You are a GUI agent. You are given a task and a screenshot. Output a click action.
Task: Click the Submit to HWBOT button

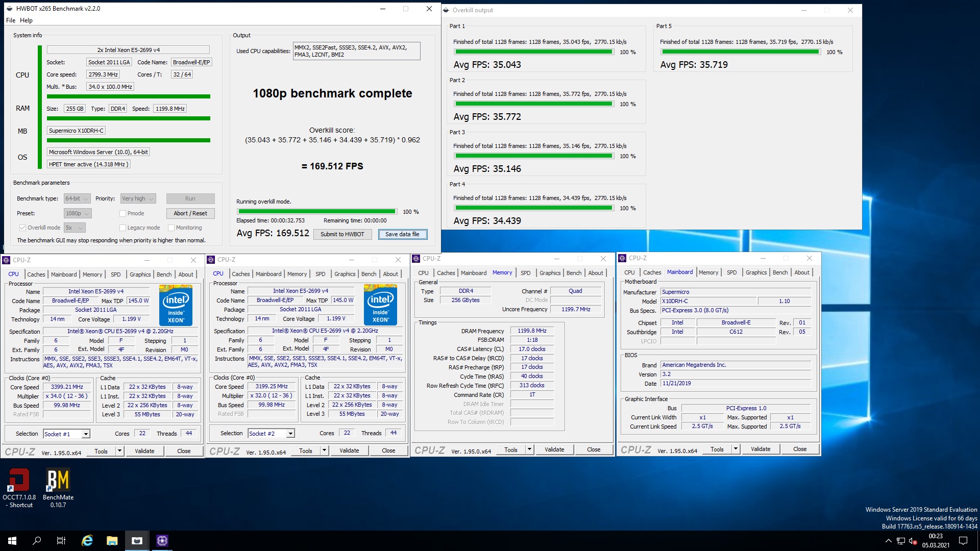coord(342,234)
